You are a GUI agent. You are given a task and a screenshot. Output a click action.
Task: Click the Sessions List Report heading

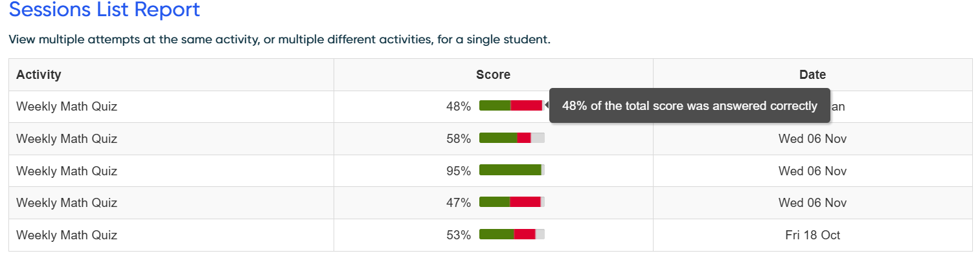[x=104, y=10]
